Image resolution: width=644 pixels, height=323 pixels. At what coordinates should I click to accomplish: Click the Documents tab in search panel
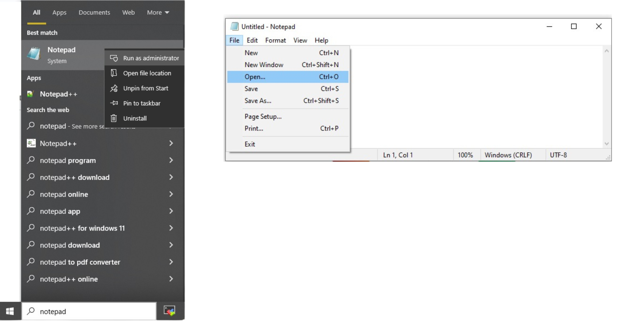94,12
